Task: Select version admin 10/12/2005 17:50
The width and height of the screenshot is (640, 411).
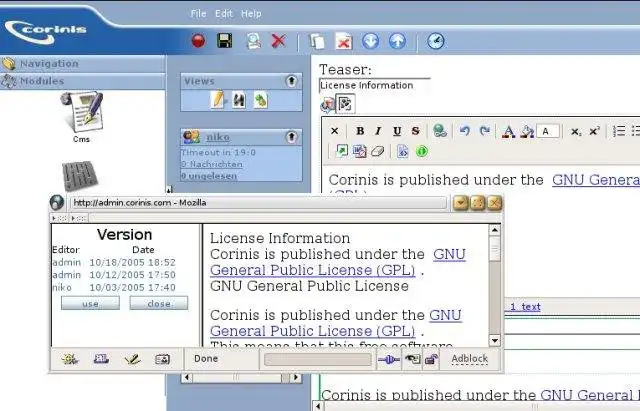Action: (114, 275)
